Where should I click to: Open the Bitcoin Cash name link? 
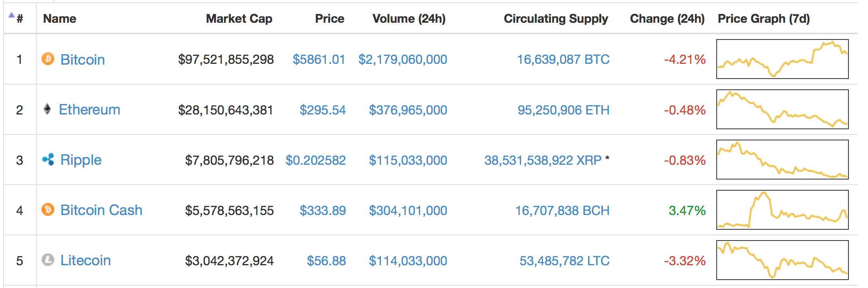point(101,210)
